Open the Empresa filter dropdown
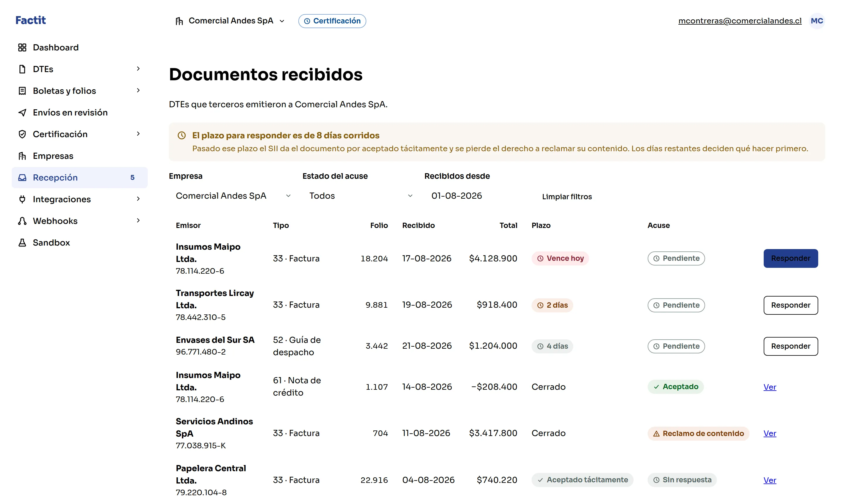The image size is (844, 504). [233, 196]
